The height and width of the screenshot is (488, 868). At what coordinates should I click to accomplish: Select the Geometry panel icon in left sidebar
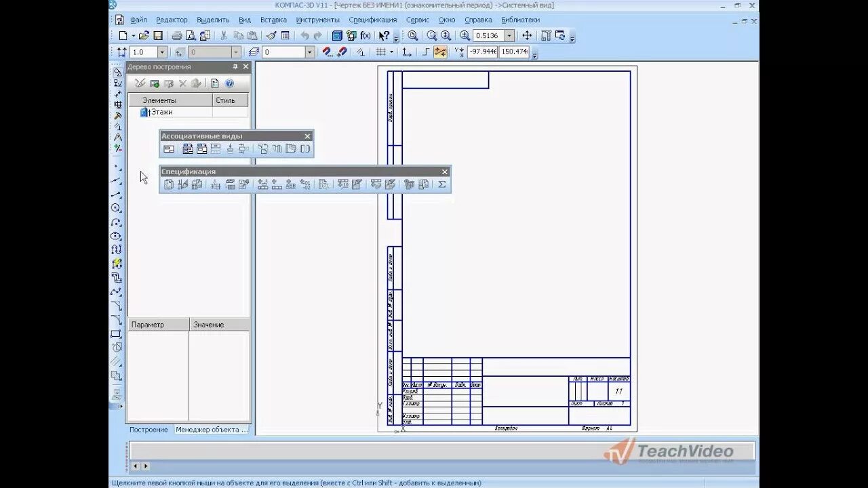pyautogui.click(x=117, y=72)
